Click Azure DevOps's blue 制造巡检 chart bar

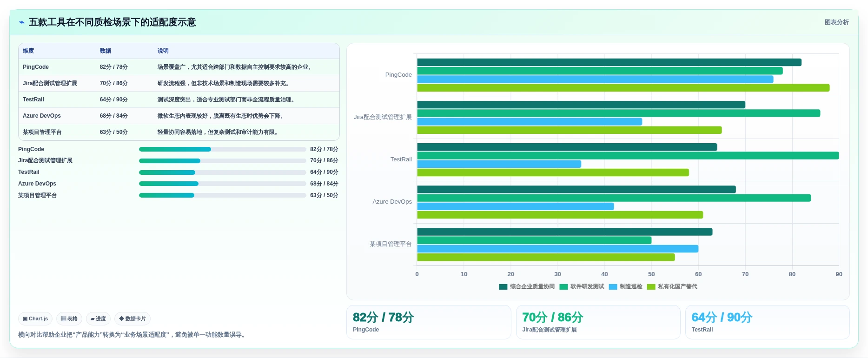(515, 206)
